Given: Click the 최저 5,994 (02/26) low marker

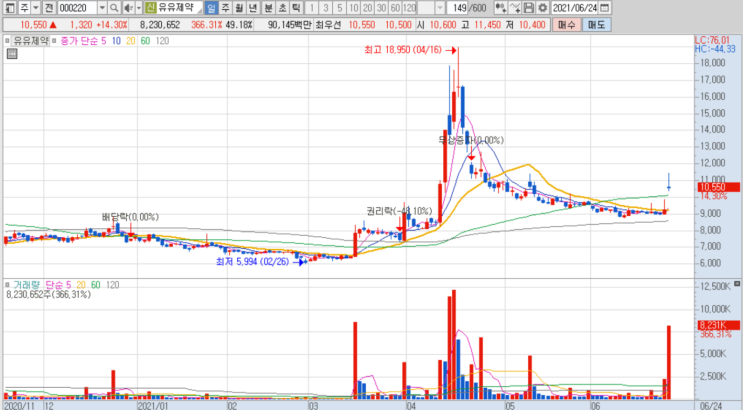Looking at the screenshot, I should (260, 262).
